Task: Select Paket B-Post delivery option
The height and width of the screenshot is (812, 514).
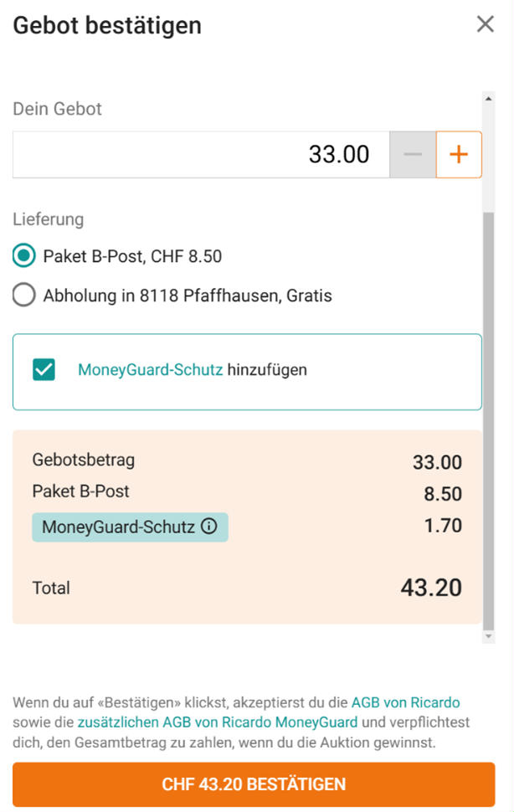Action: 23,256
